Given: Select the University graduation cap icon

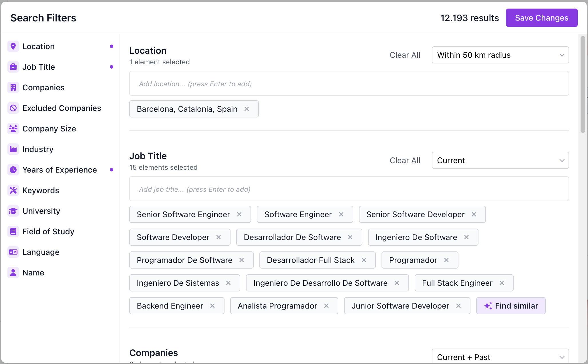Looking at the screenshot, I should tap(13, 211).
